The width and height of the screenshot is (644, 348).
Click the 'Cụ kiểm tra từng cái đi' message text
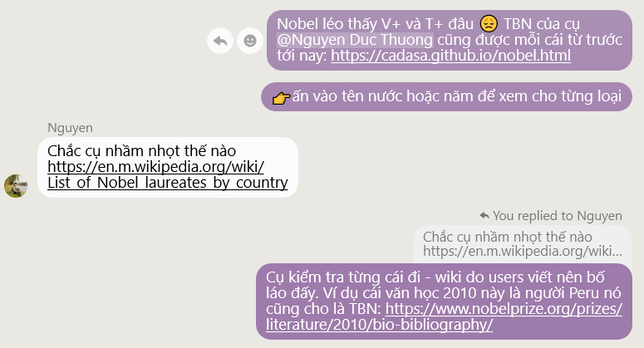point(343,277)
